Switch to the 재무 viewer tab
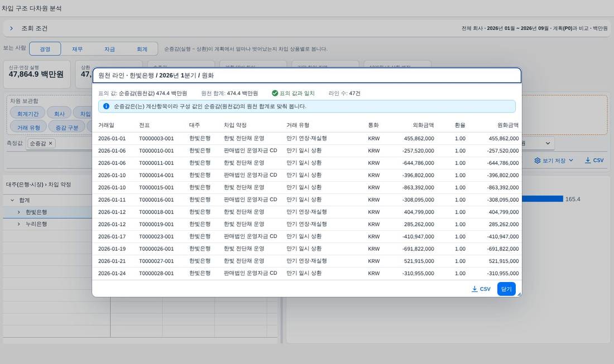This screenshot has width=614, height=364. pyautogui.click(x=77, y=49)
